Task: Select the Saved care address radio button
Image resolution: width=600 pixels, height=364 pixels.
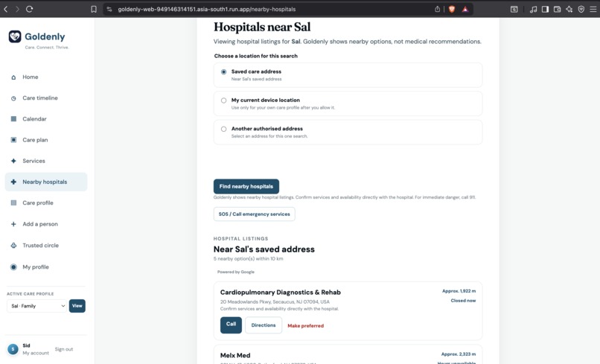Action: (x=223, y=72)
